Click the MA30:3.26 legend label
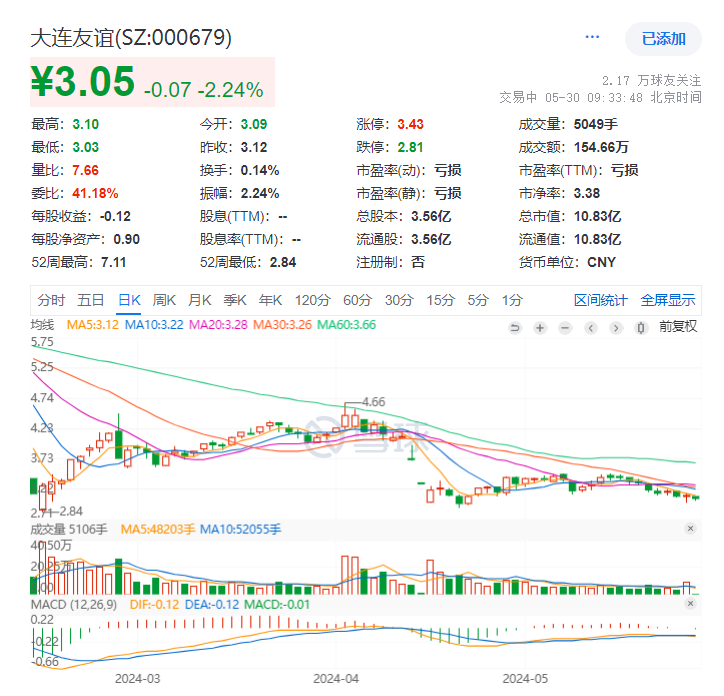Image resolution: width=724 pixels, height=696 pixels. [283, 325]
